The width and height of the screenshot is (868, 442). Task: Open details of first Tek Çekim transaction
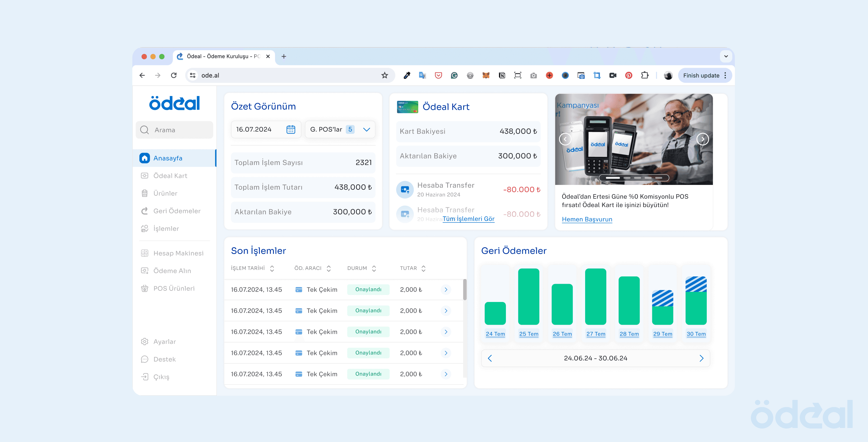point(446,290)
